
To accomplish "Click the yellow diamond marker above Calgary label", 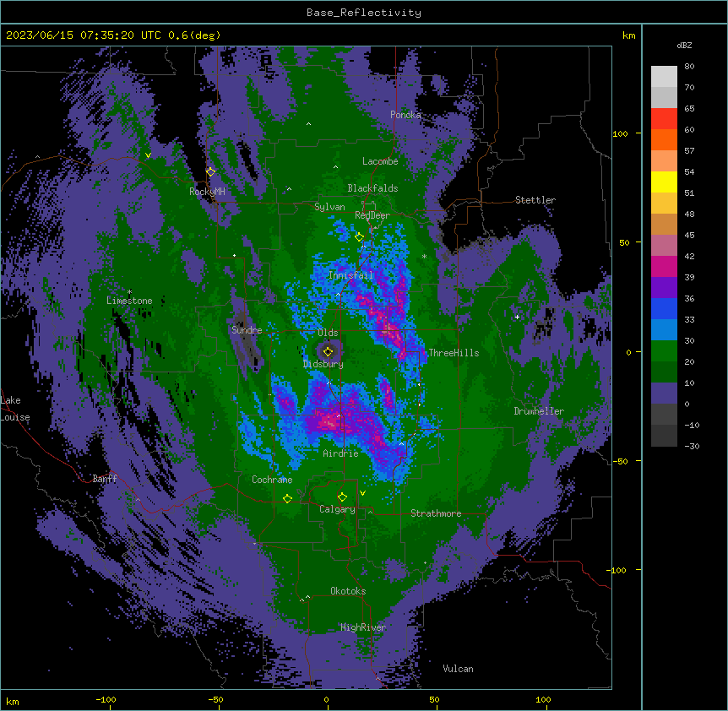I will 342,497.
